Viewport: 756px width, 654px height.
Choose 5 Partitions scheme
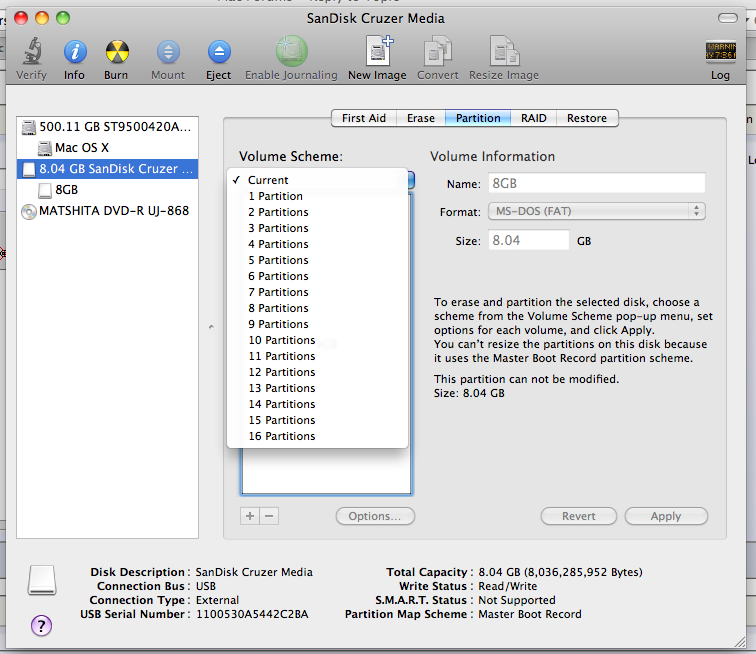(x=317, y=260)
